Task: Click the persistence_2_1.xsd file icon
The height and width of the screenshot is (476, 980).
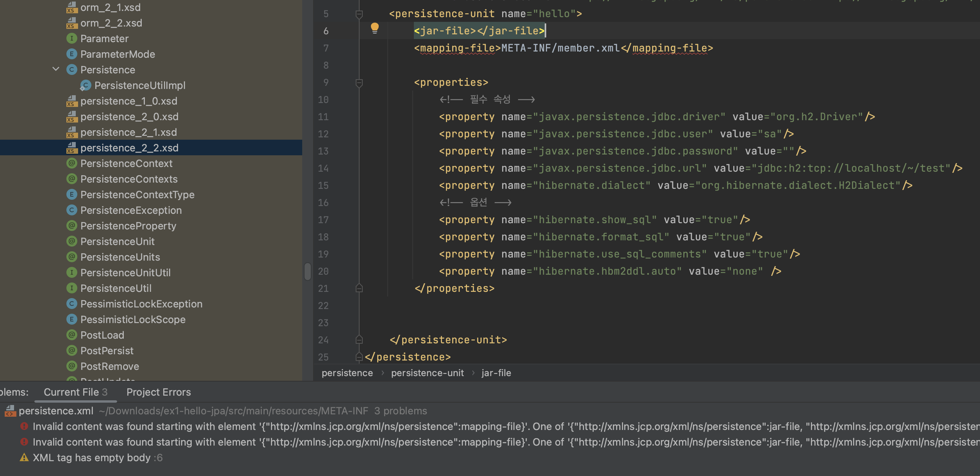Action: point(71,132)
